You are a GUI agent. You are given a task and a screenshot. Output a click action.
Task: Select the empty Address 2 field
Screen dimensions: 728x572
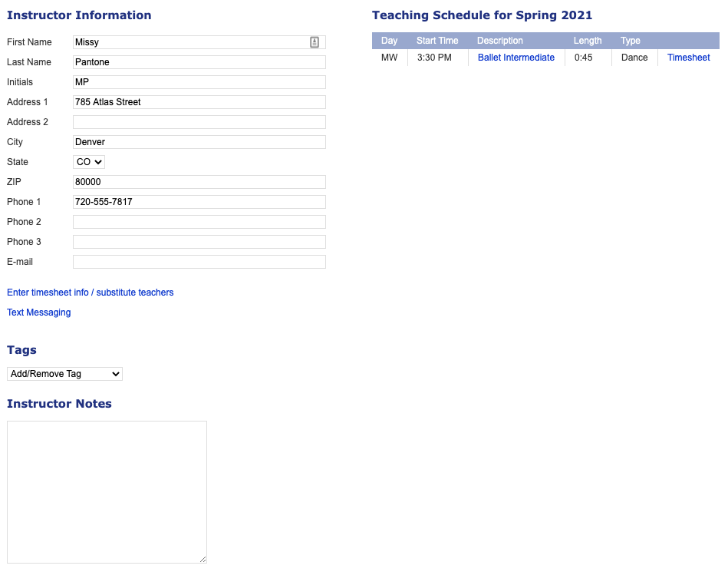(199, 122)
